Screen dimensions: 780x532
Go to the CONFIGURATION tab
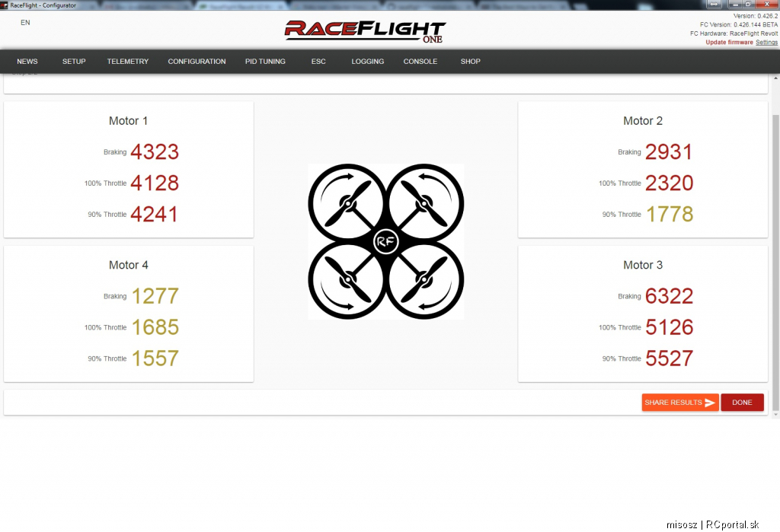pos(197,62)
